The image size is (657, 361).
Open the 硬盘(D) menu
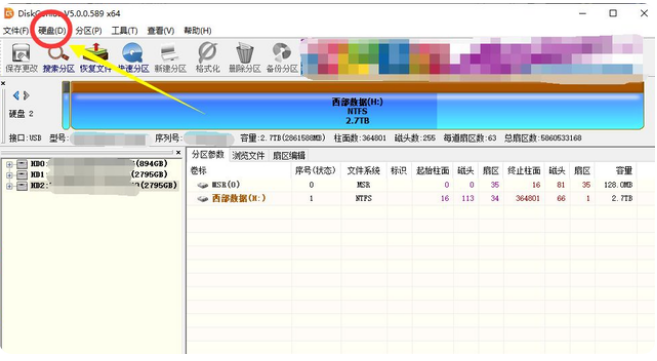52,31
